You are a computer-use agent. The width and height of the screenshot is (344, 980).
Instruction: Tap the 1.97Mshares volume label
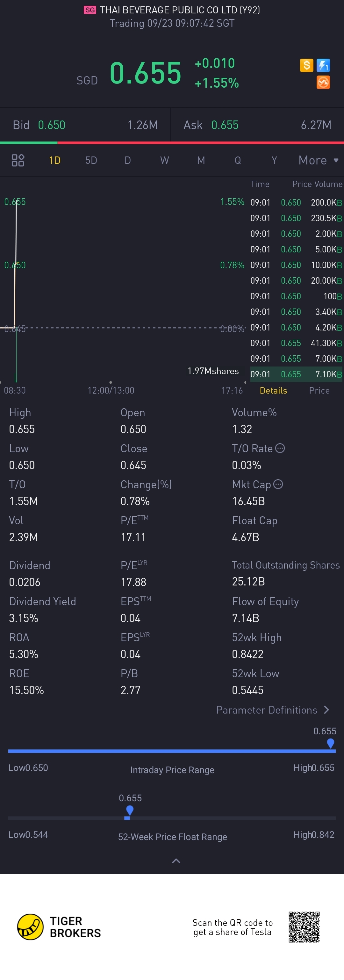[213, 371]
